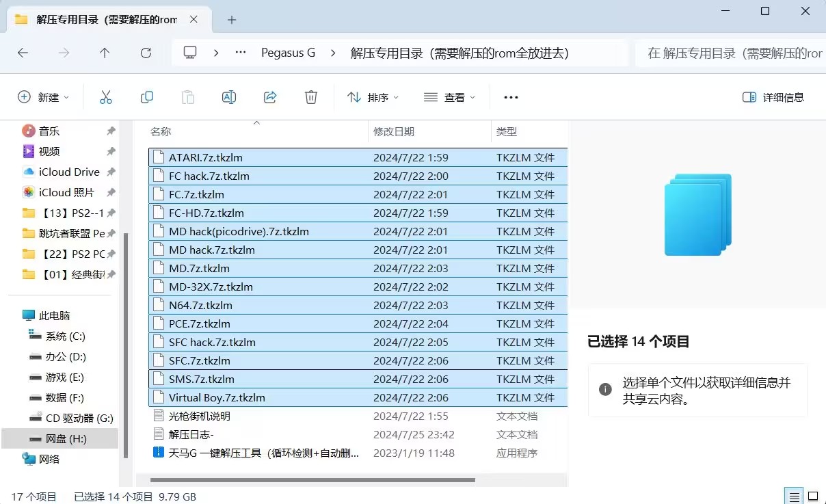The width and height of the screenshot is (826, 504).
Task: Click the Delete trash can icon
Action: (311, 97)
